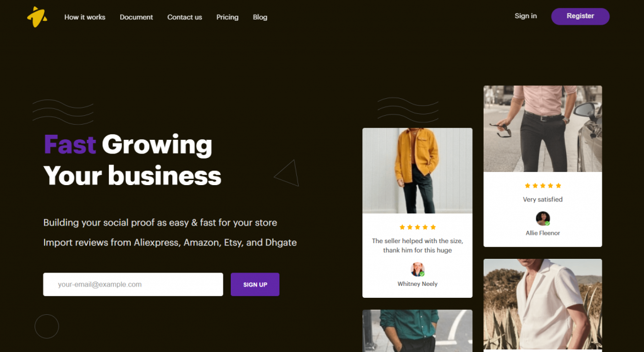Open the pink shirt review photo
This screenshot has width=644, height=352.
(x=543, y=128)
